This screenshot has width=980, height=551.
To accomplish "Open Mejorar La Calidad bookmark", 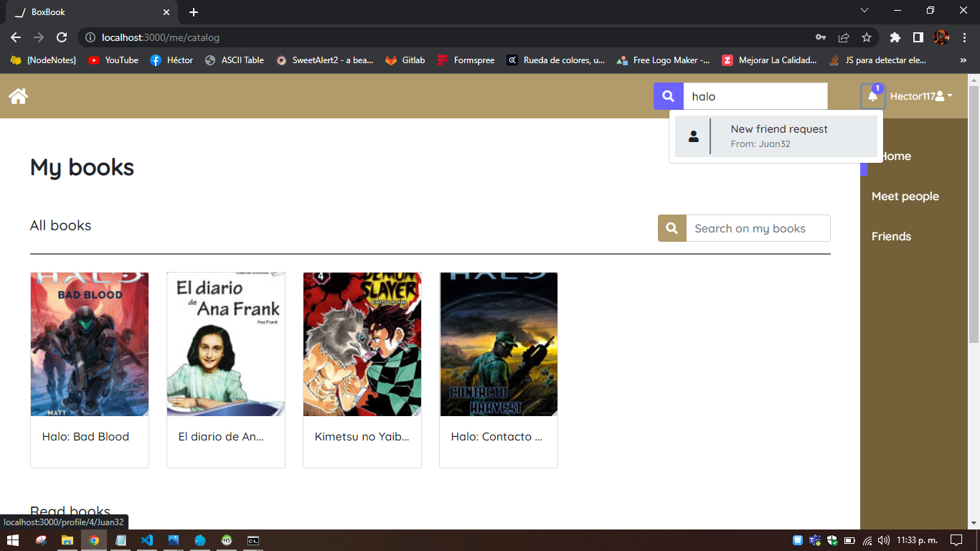I will click(769, 60).
